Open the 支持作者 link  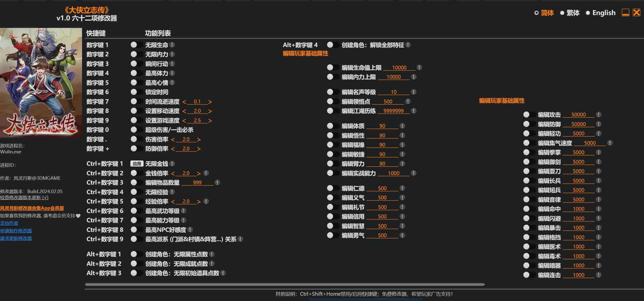pyautogui.click(x=9, y=223)
